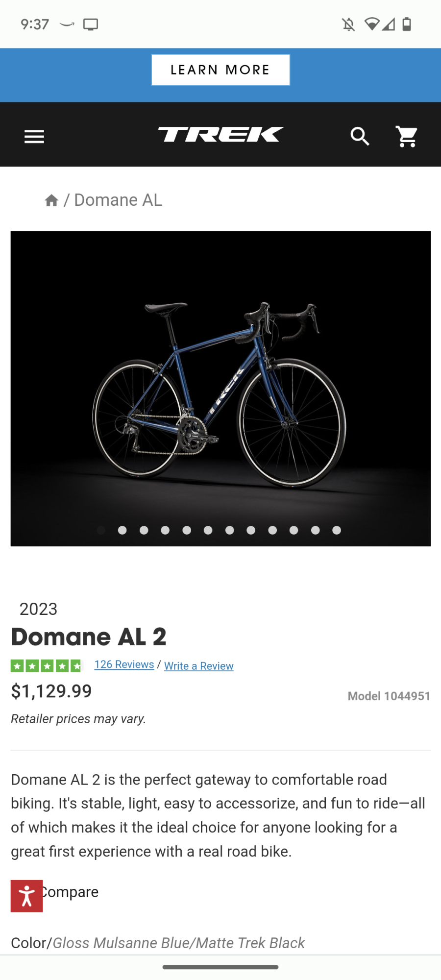Select the last carousel dot
This screenshot has height=980, width=441.
click(337, 530)
